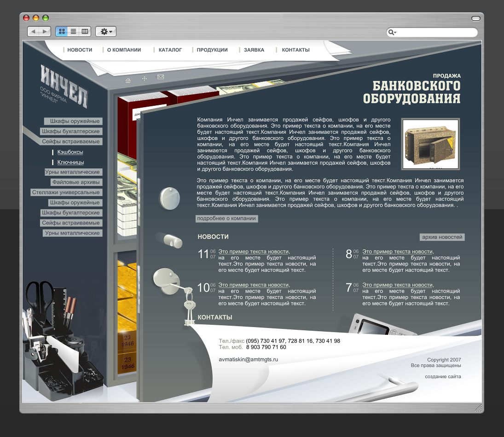Click in the browser search field
504x437 pixels.
435,32
